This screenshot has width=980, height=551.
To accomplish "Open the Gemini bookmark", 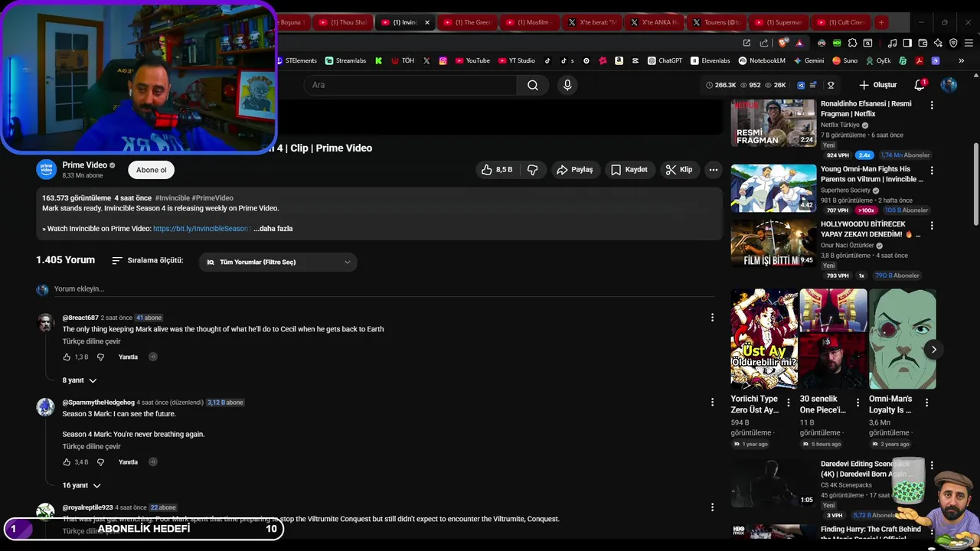I will click(808, 60).
